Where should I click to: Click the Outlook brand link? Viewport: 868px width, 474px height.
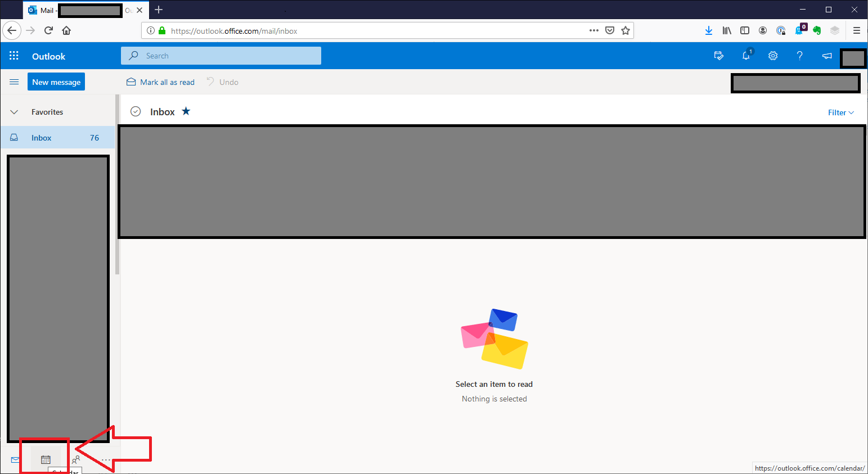[x=48, y=56]
